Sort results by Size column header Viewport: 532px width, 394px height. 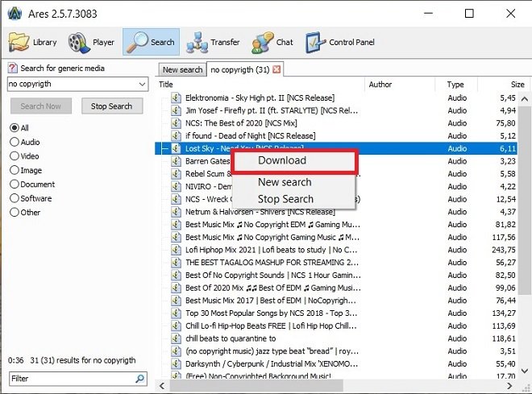pos(503,85)
